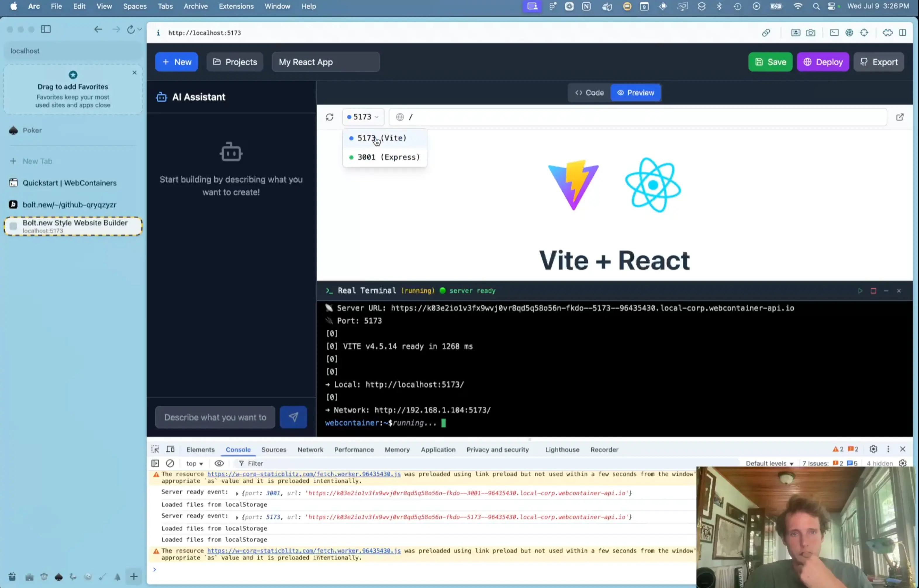The image size is (919, 588).
Task: Open Spotlight search in menu bar
Action: click(816, 6)
